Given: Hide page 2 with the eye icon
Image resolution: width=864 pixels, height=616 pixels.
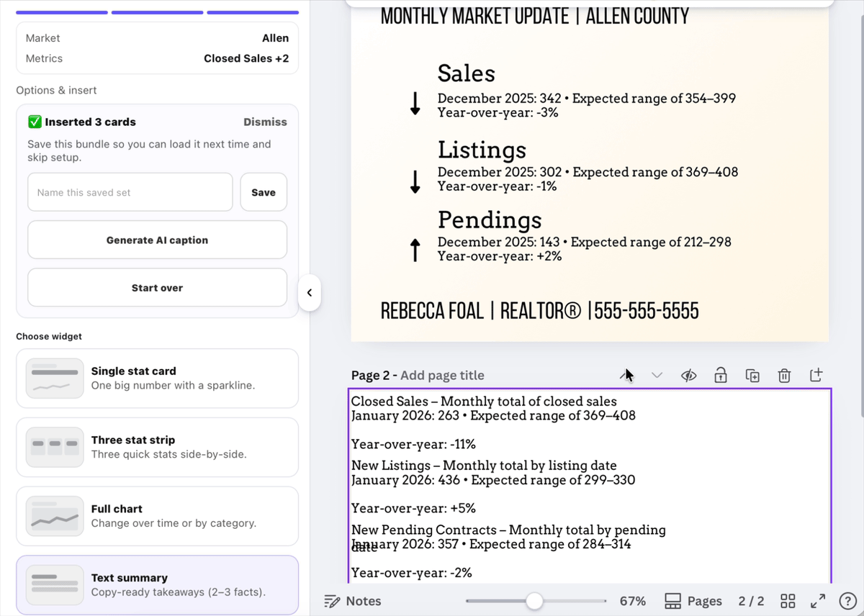Looking at the screenshot, I should click(x=688, y=375).
